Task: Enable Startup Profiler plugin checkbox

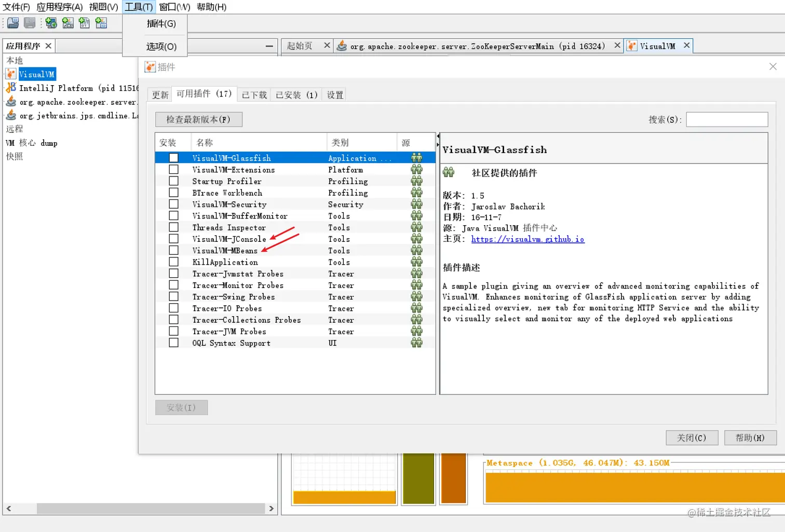Action: click(x=173, y=181)
